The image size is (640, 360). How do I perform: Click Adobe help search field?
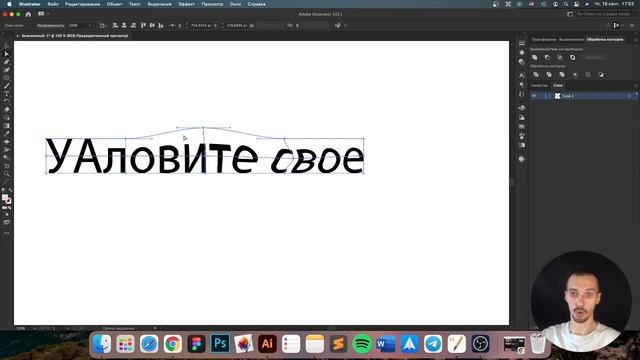tap(606, 14)
